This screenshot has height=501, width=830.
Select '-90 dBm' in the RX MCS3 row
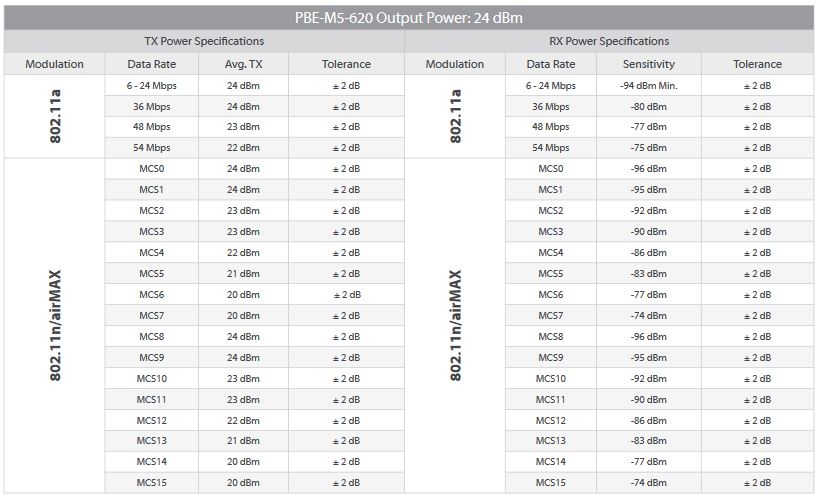click(x=648, y=232)
